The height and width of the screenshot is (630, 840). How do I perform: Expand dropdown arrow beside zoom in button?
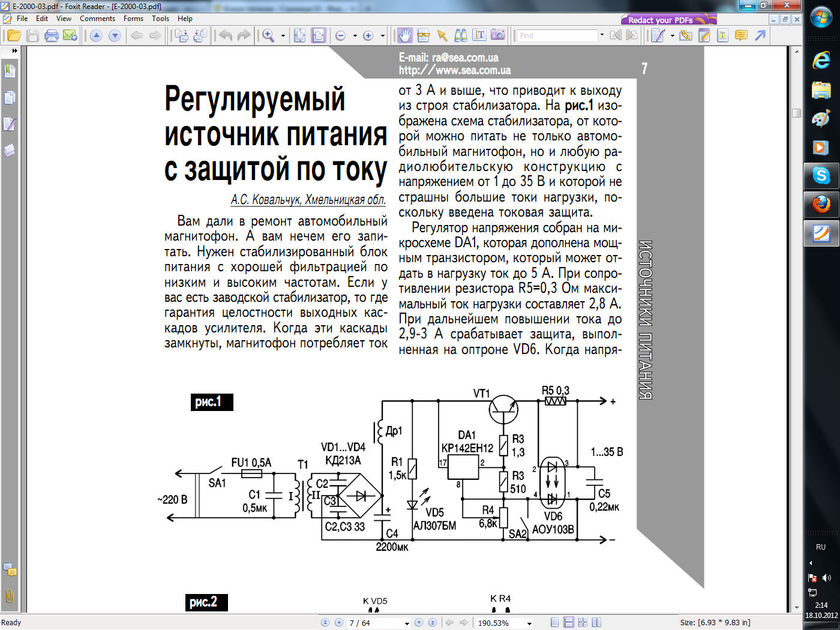click(x=382, y=36)
